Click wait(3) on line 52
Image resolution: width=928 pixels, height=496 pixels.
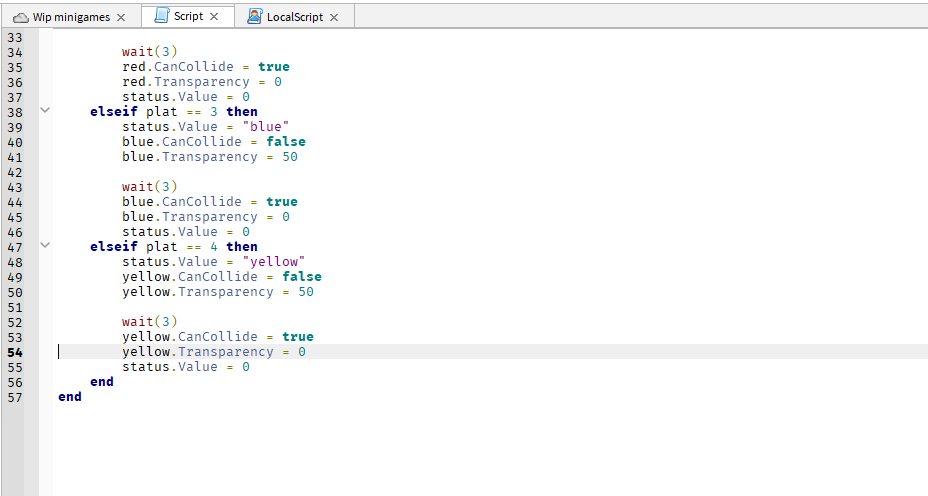click(x=150, y=322)
